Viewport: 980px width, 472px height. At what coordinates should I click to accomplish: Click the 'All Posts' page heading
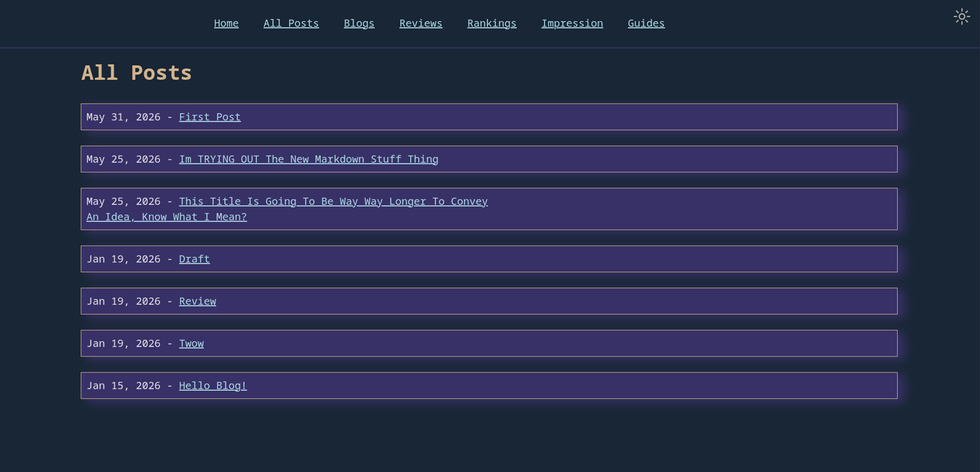click(x=136, y=73)
